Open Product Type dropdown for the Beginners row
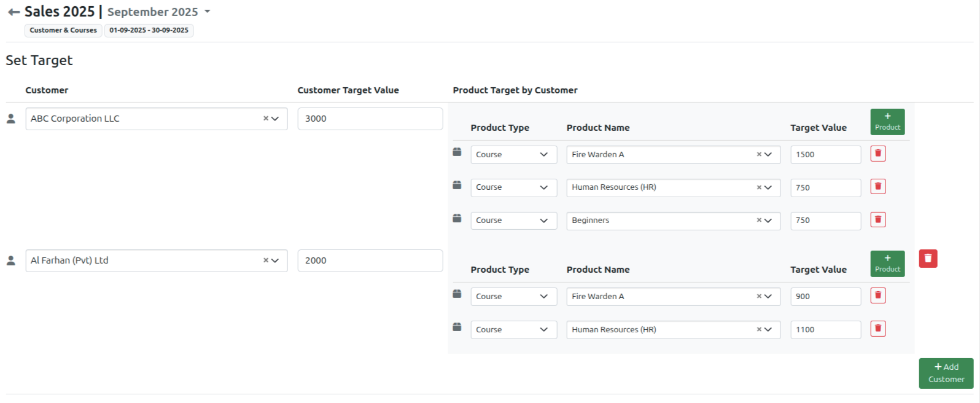980x403 pixels. (514, 221)
